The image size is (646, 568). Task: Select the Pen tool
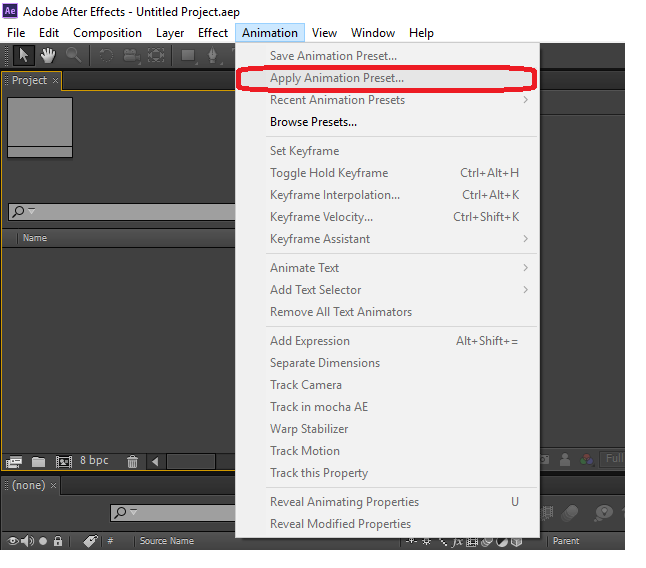coord(213,56)
